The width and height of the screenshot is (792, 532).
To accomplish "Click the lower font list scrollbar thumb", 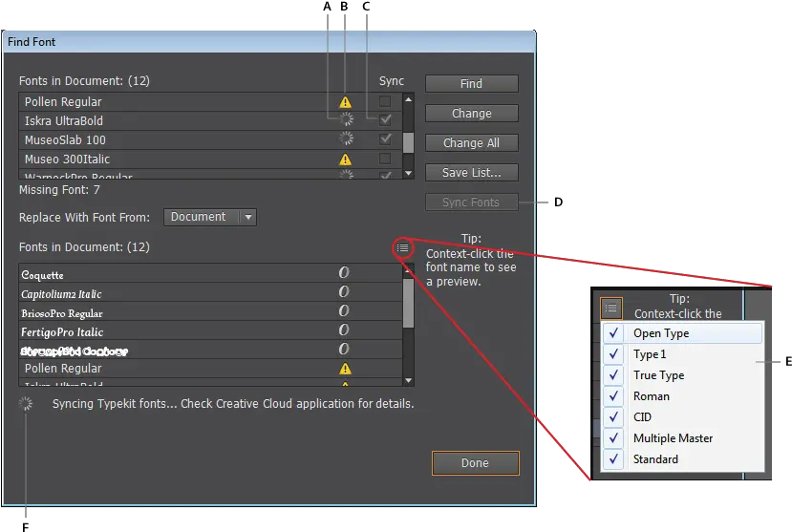I will pos(409,302).
